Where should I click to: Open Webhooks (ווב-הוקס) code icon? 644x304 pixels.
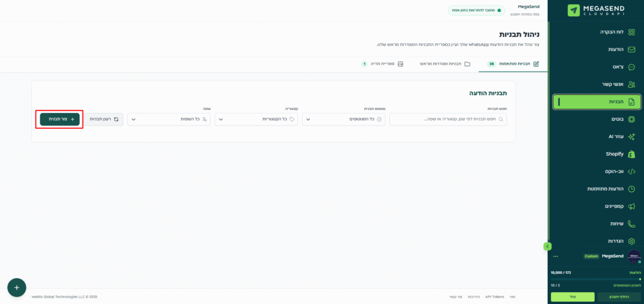tap(631, 171)
